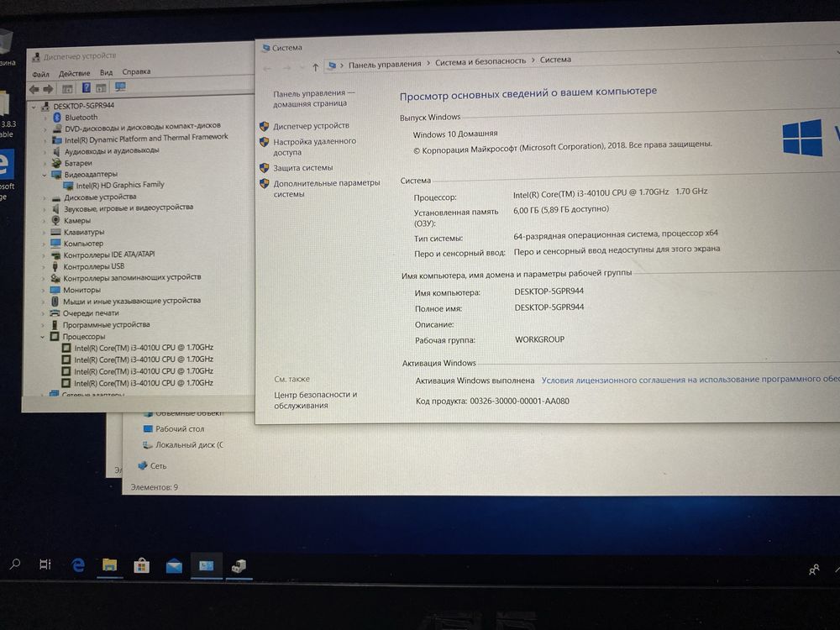Open Search from the taskbar magnifier
840x630 pixels.
pos(15,564)
